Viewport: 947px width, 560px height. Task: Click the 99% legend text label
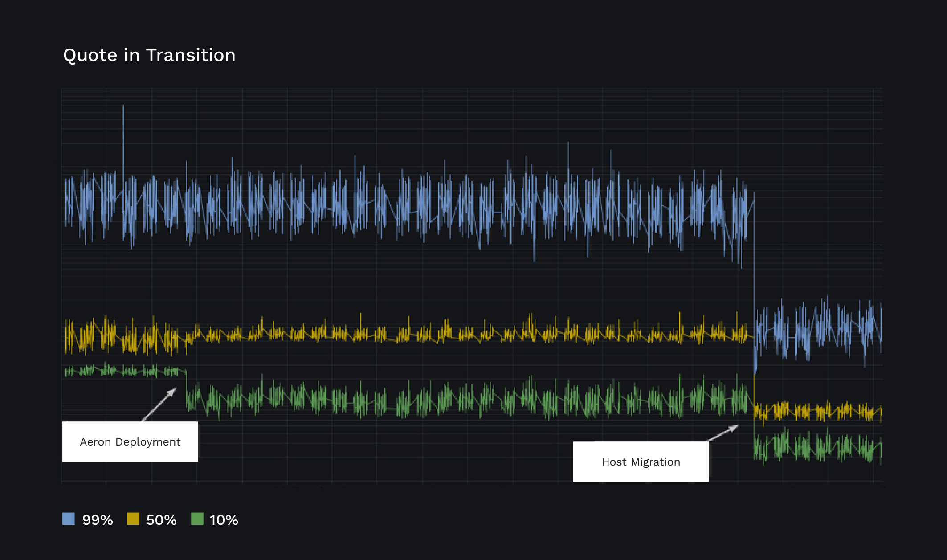(x=98, y=519)
